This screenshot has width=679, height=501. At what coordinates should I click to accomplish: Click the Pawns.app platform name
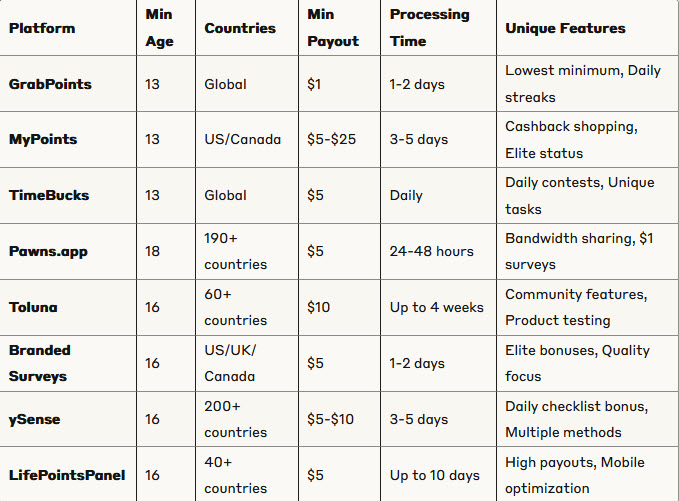pos(48,252)
